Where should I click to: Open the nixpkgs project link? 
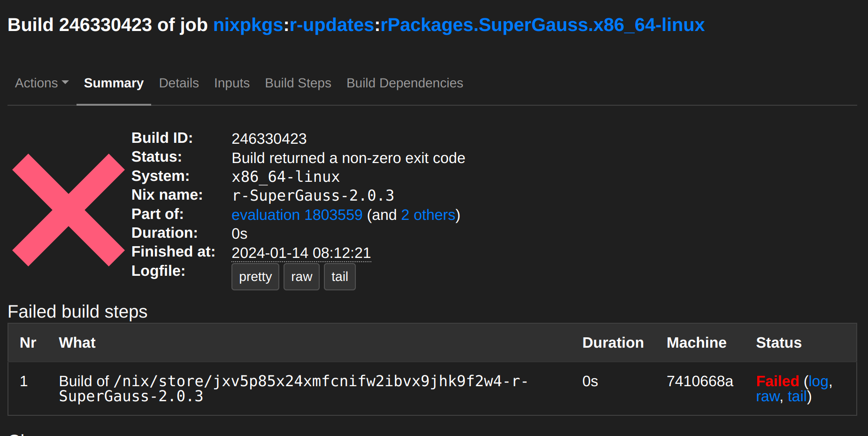point(248,25)
